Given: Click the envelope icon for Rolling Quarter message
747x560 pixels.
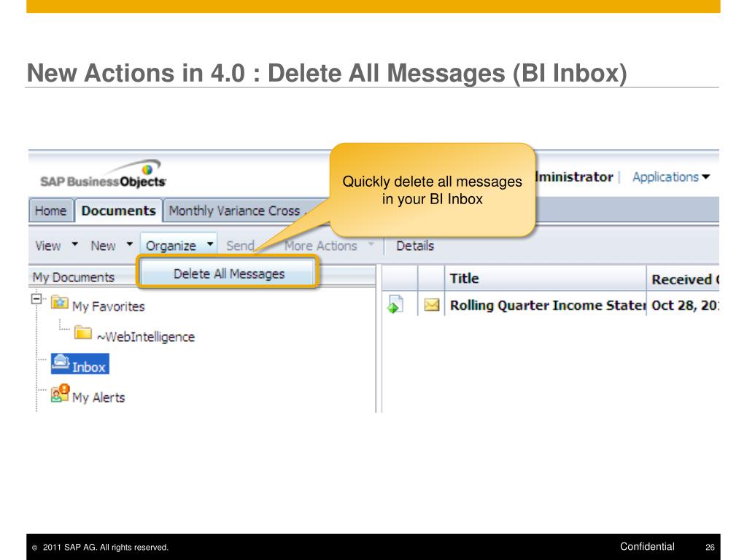Looking at the screenshot, I should pos(432,304).
